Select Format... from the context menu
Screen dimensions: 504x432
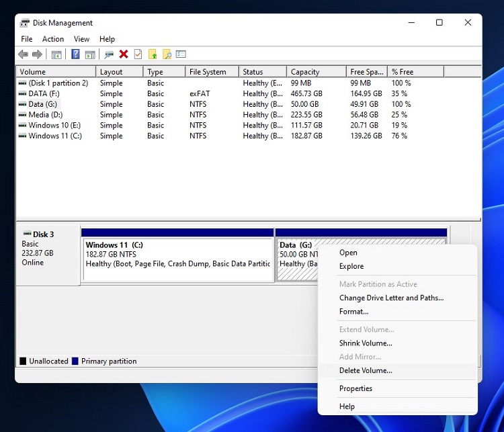pyautogui.click(x=354, y=312)
